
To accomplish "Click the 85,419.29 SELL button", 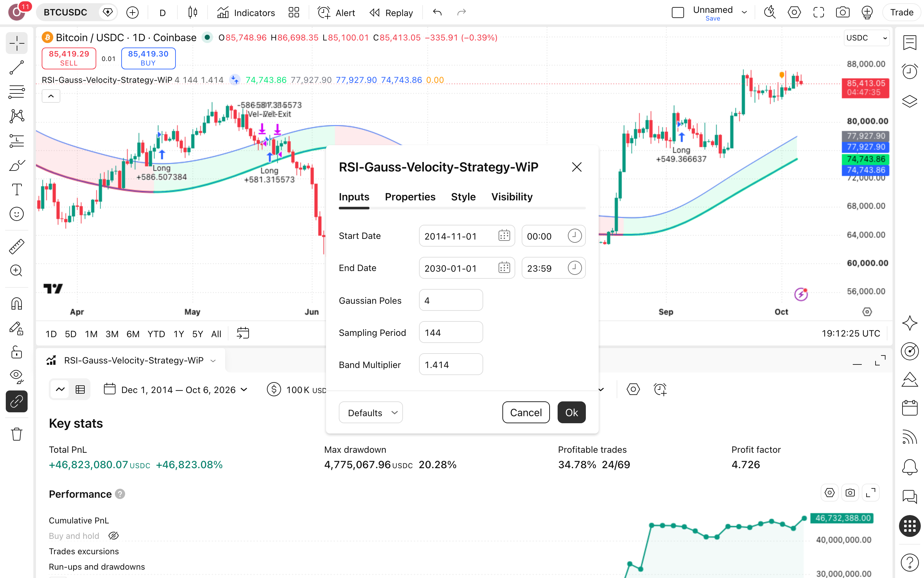I will coord(69,58).
